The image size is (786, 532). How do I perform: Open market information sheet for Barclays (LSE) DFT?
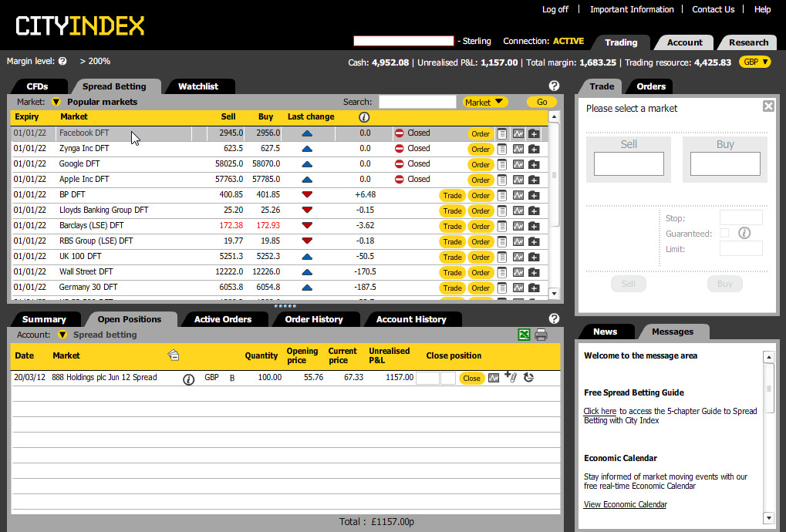pos(502,227)
